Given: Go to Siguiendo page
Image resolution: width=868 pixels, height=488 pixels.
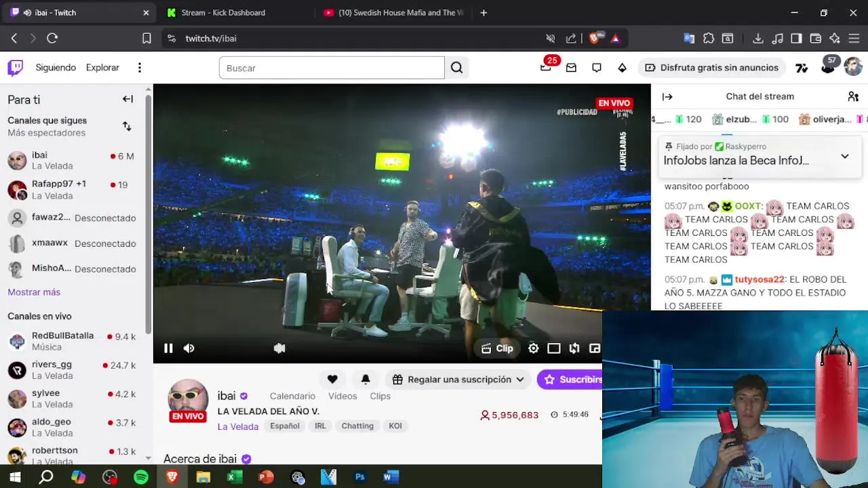Looking at the screenshot, I should tap(56, 68).
